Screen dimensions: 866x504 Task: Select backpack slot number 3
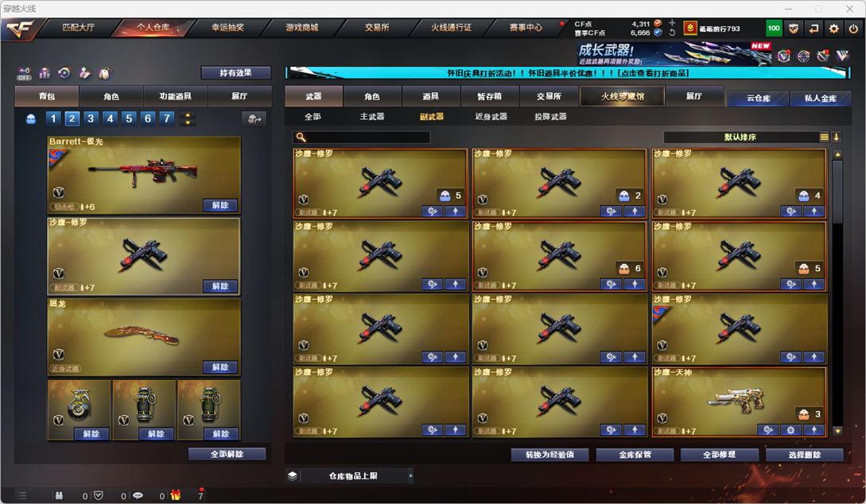point(91,118)
